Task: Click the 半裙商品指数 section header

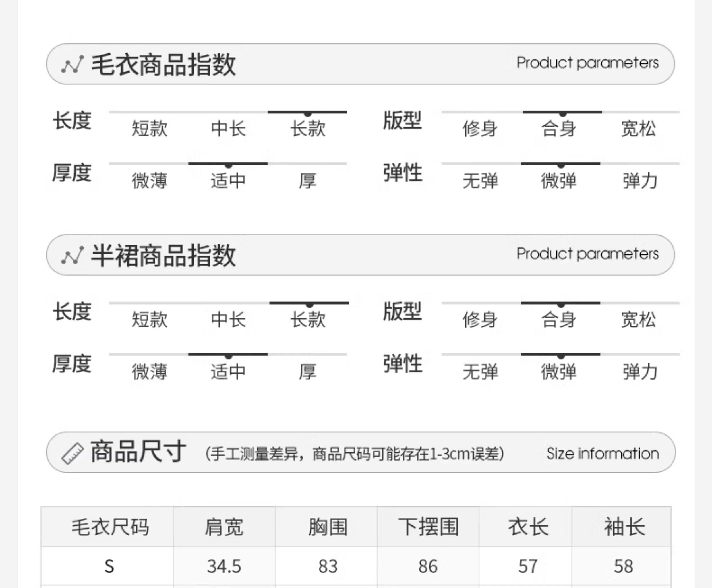Action: [163, 256]
